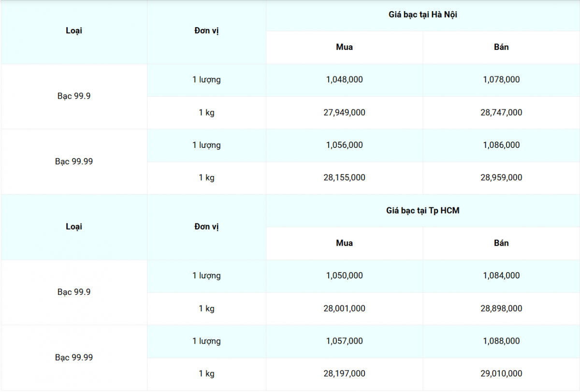The height and width of the screenshot is (392, 580).
Task: Select the 29,010,000 cell
Action: click(x=501, y=374)
